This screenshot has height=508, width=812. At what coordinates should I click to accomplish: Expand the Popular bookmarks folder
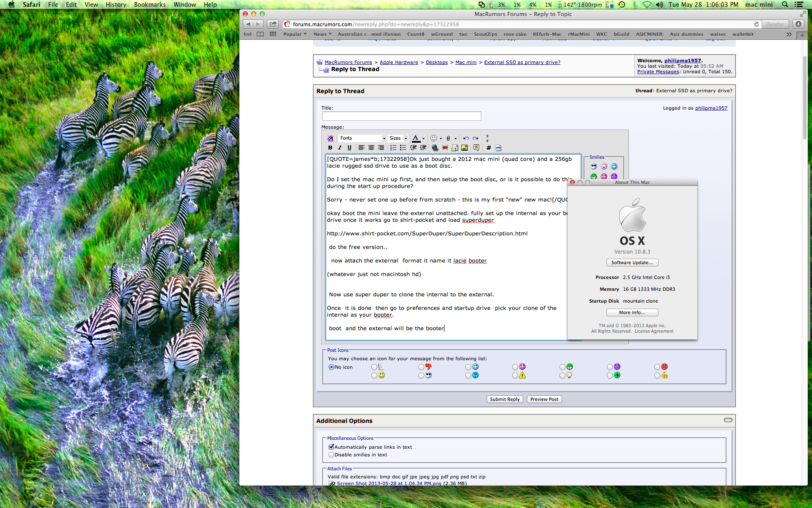pyautogui.click(x=295, y=34)
